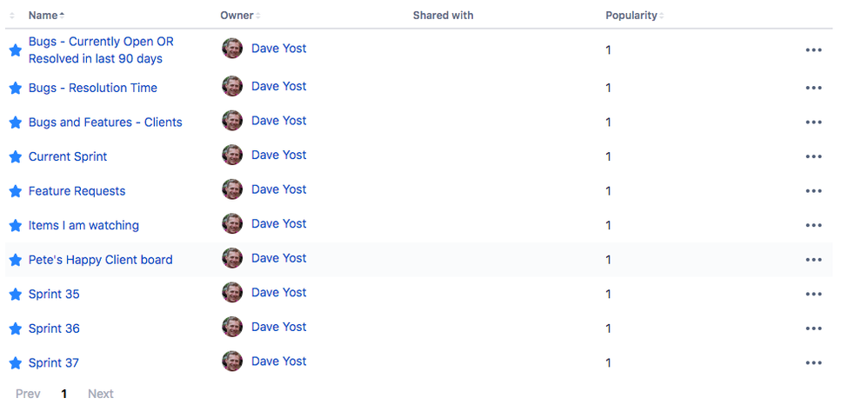Click Dave Yost avatar in Sprint 36 row

coord(232,327)
